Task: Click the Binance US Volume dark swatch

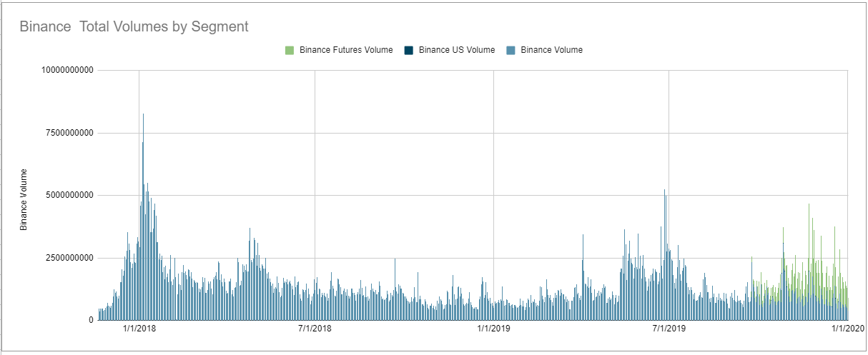Action: coord(408,50)
